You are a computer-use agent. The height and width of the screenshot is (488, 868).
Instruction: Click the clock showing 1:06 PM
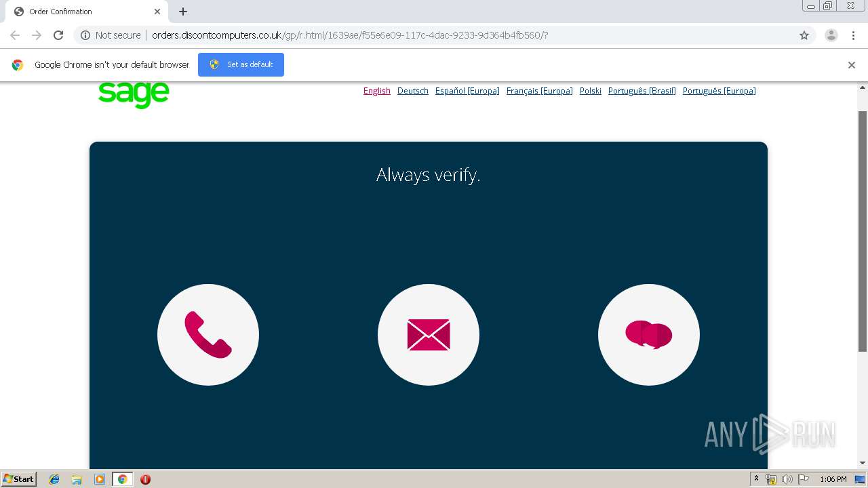[x=833, y=479]
